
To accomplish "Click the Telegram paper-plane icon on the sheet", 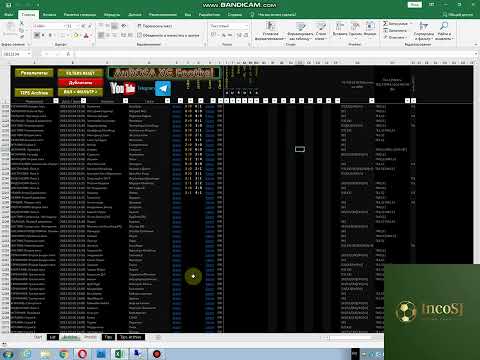I will tap(163, 89).
